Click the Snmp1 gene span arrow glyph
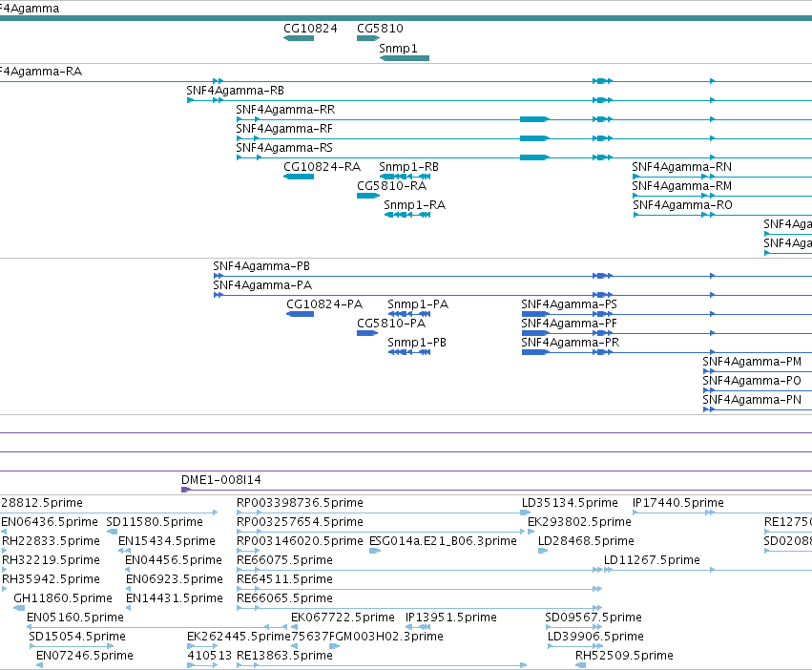Viewport: 812px width, 670px height. [405, 58]
